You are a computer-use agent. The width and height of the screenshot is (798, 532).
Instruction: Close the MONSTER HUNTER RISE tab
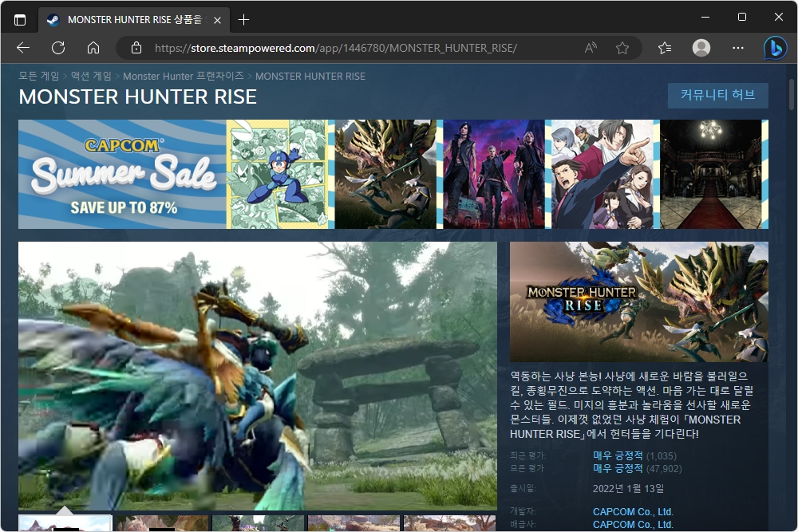217,21
